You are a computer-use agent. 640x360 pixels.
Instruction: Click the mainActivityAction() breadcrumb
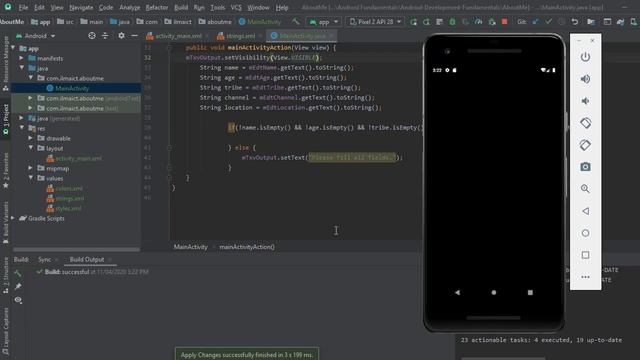point(247,247)
